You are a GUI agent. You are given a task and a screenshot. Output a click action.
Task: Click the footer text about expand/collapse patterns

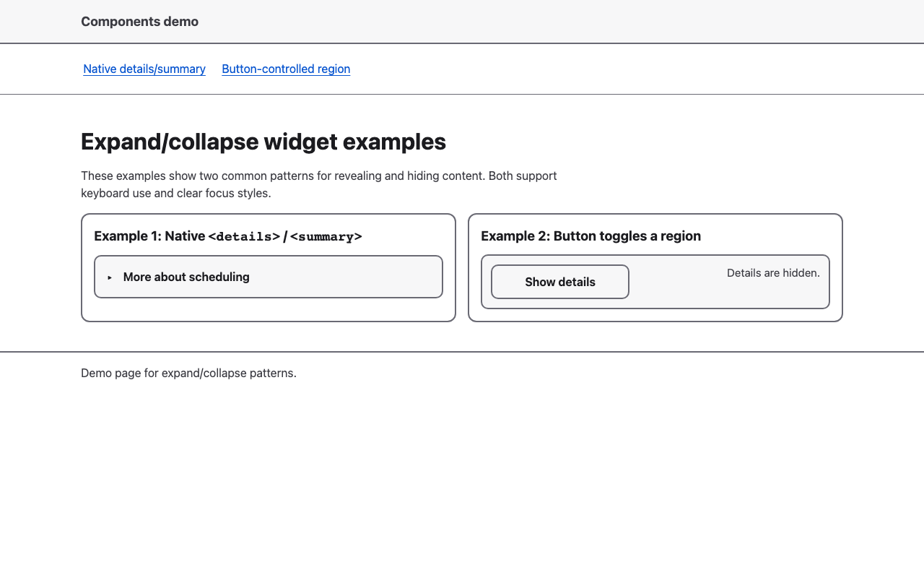(x=188, y=373)
